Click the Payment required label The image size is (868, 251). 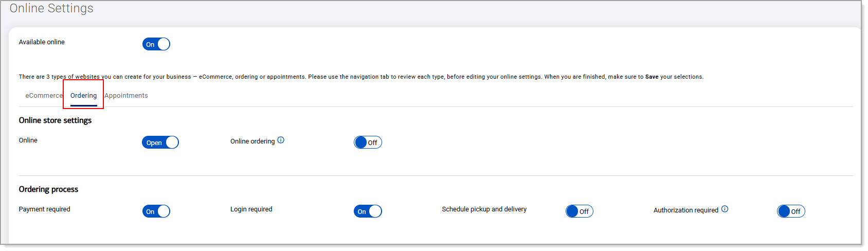tap(45, 209)
